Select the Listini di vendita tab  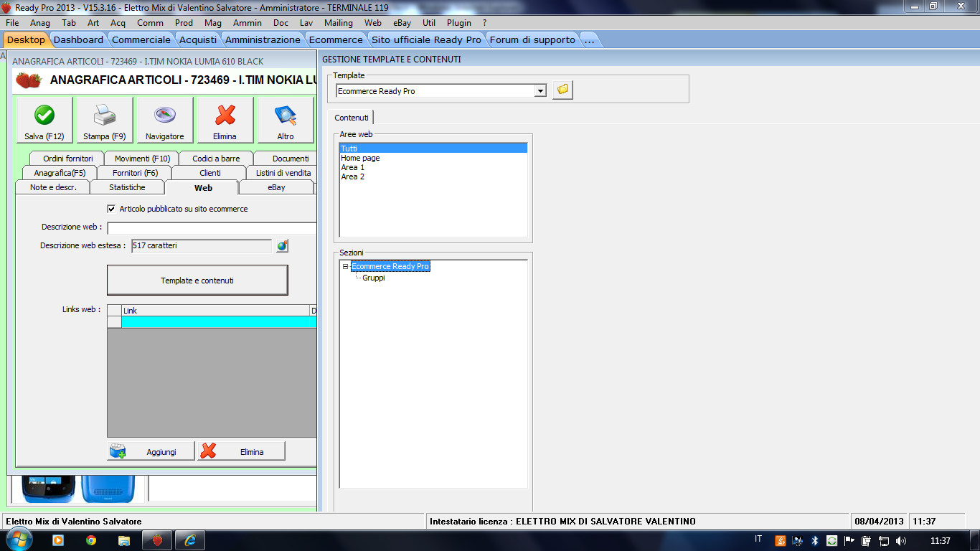point(283,173)
